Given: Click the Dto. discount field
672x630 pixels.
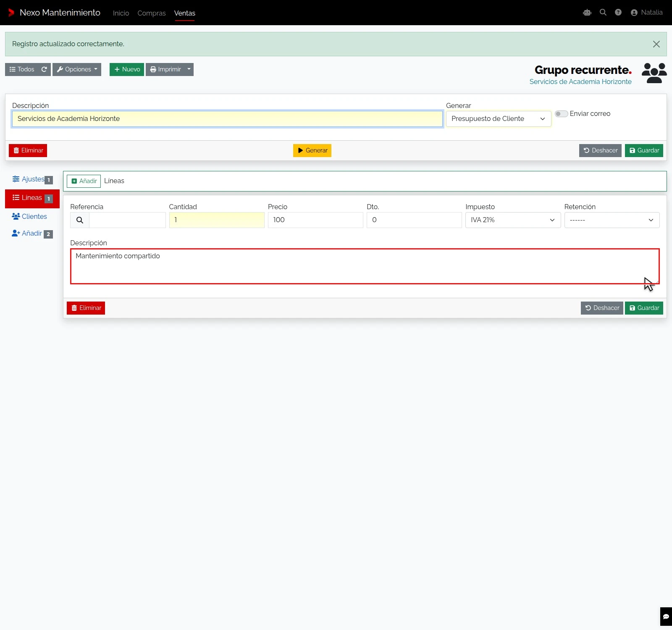Looking at the screenshot, I should [x=414, y=220].
